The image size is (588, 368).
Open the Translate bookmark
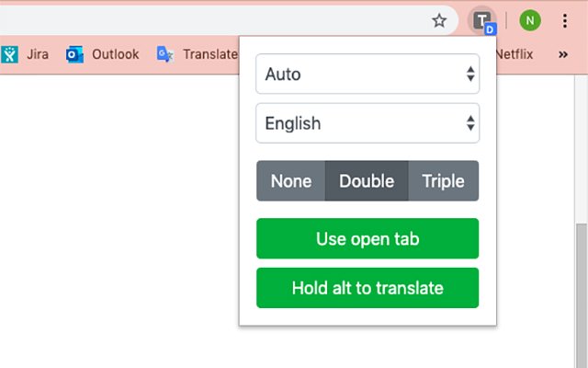click(x=198, y=54)
